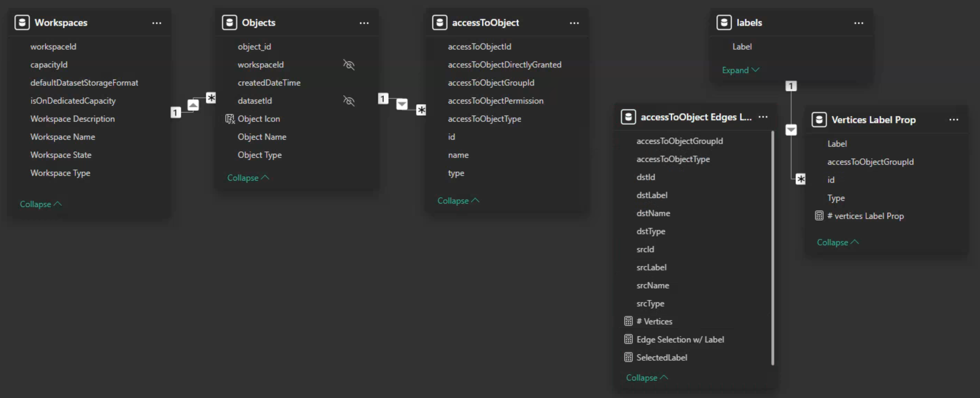Click the accessToObject table icon
The width and height of the screenshot is (980, 398).
pyautogui.click(x=439, y=23)
